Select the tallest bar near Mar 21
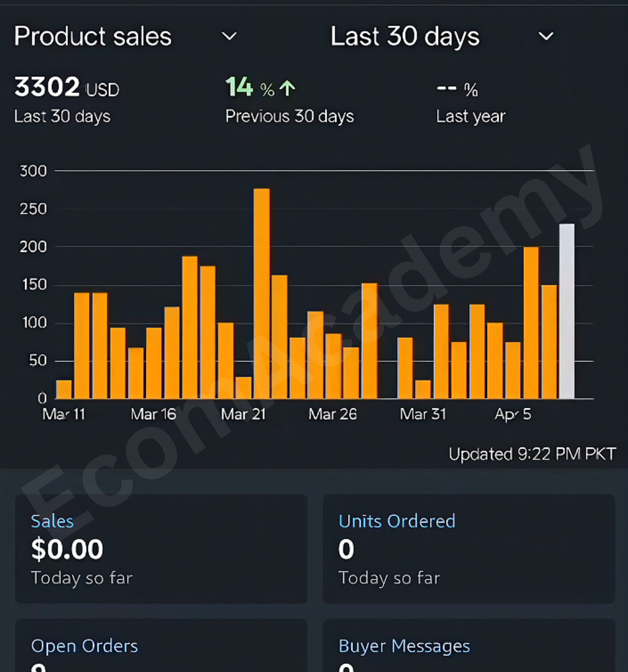Image resolution: width=628 pixels, height=672 pixels. [x=262, y=294]
